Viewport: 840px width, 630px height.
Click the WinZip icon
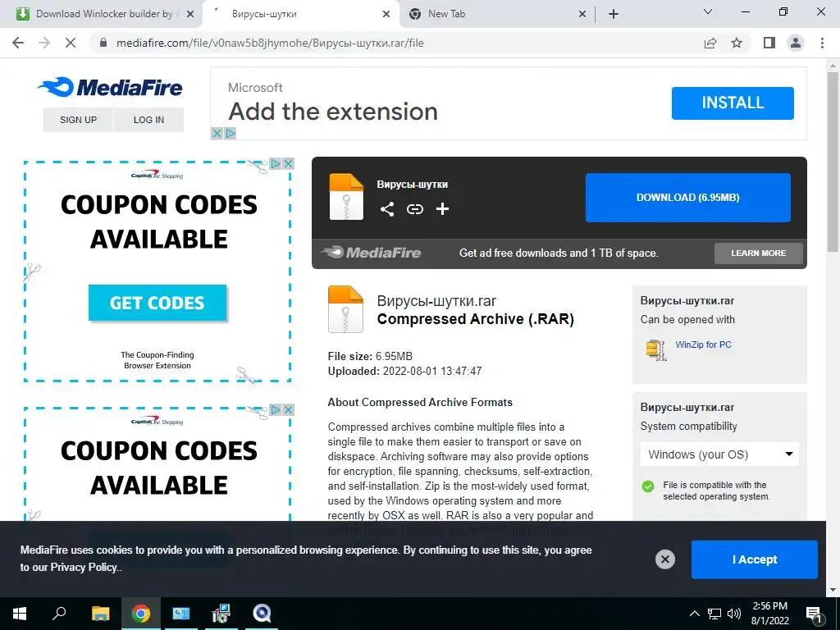656,349
